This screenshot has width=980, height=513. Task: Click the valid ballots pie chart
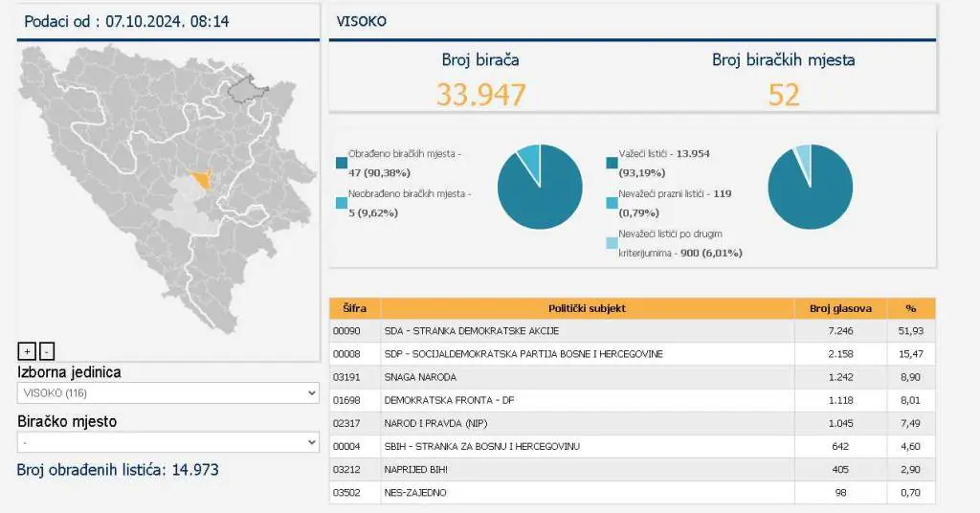(x=811, y=188)
